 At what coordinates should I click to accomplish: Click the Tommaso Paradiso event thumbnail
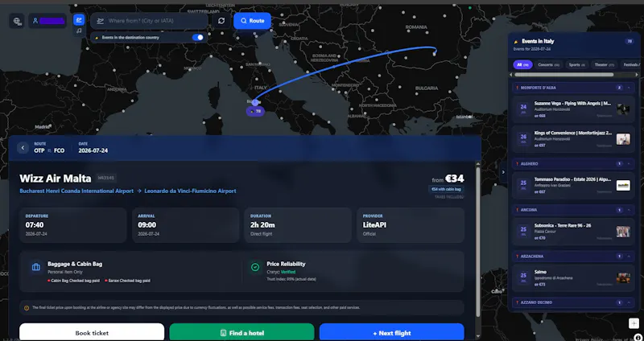tap(623, 186)
